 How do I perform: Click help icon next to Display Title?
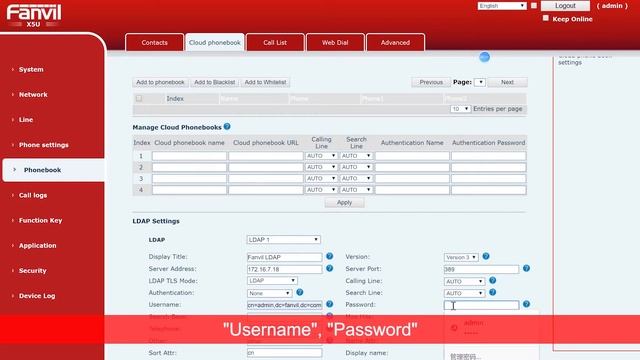pyautogui.click(x=329, y=256)
